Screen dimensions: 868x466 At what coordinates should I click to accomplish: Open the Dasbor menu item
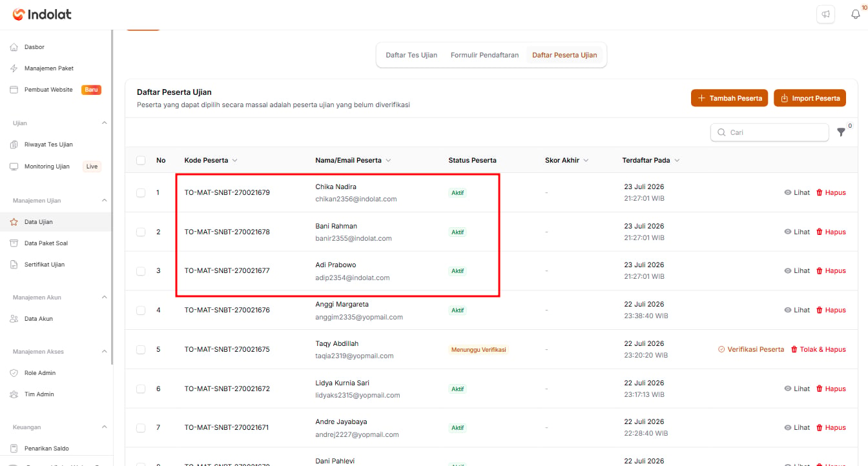(x=56, y=47)
